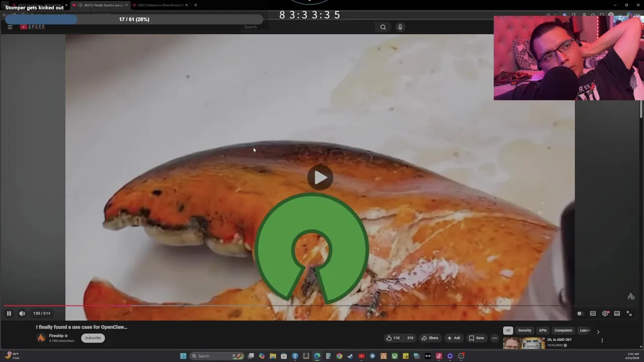
Task: Open the Fireship channel name link
Action: point(56,336)
